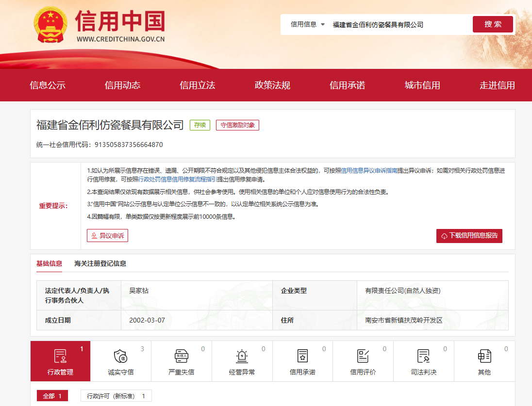Open the 信息公示 navigation menu
The image size is (532, 406).
pyautogui.click(x=48, y=85)
